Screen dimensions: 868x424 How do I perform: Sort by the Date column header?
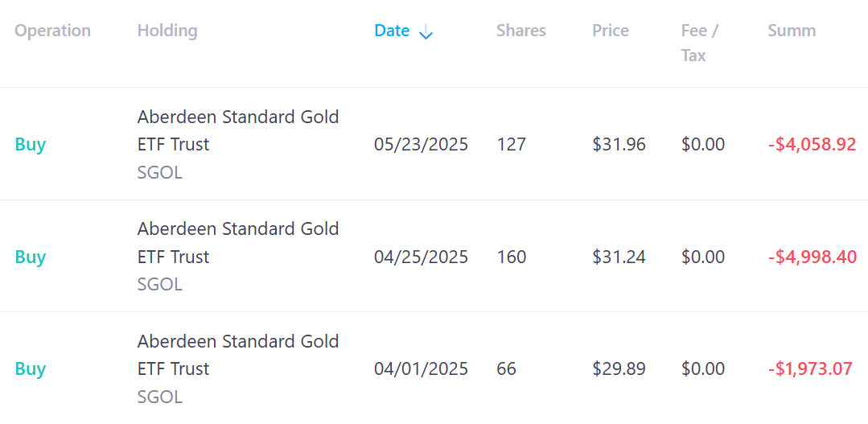(x=392, y=31)
